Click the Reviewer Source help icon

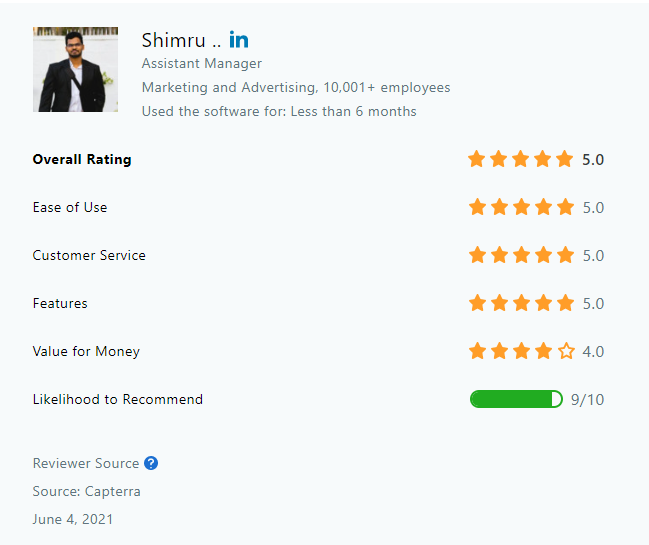pos(151,463)
